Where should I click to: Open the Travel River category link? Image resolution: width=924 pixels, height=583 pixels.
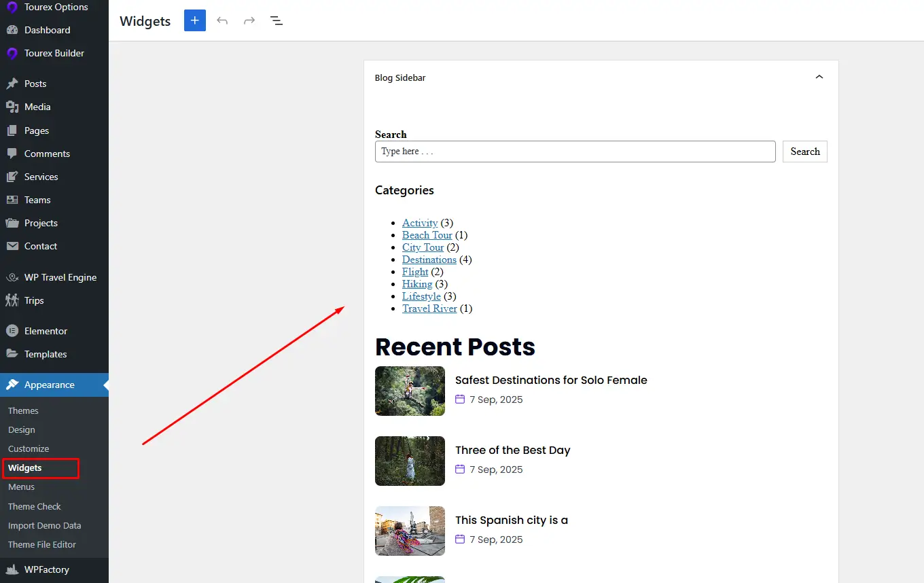point(429,308)
